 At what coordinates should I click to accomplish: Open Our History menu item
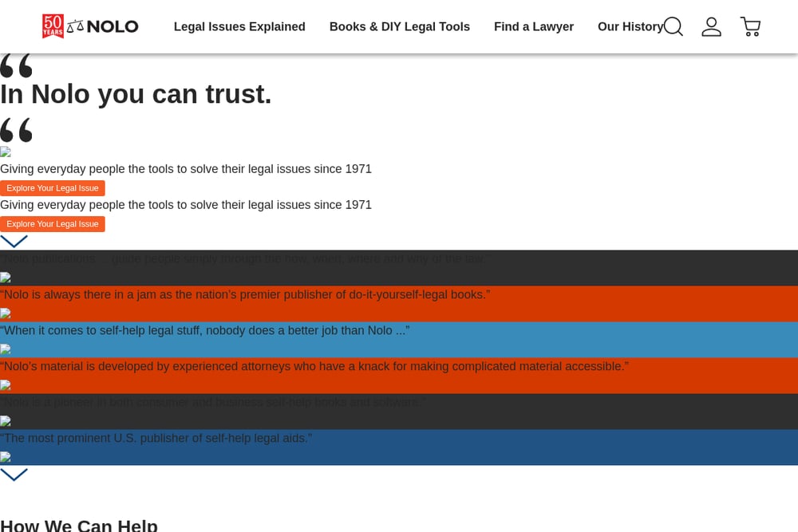click(630, 26)
